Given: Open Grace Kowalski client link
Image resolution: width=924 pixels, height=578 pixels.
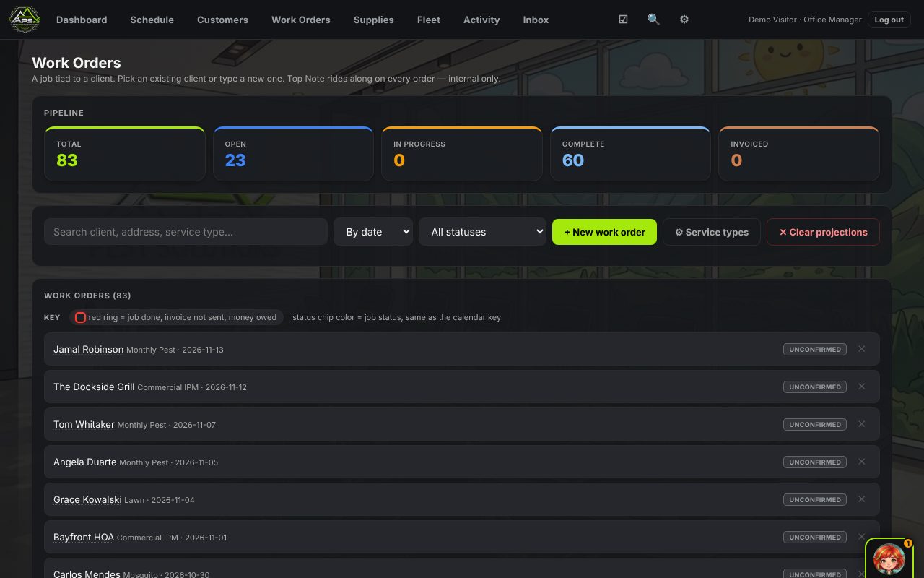Looking at the screenshot, I should point(87,499).
